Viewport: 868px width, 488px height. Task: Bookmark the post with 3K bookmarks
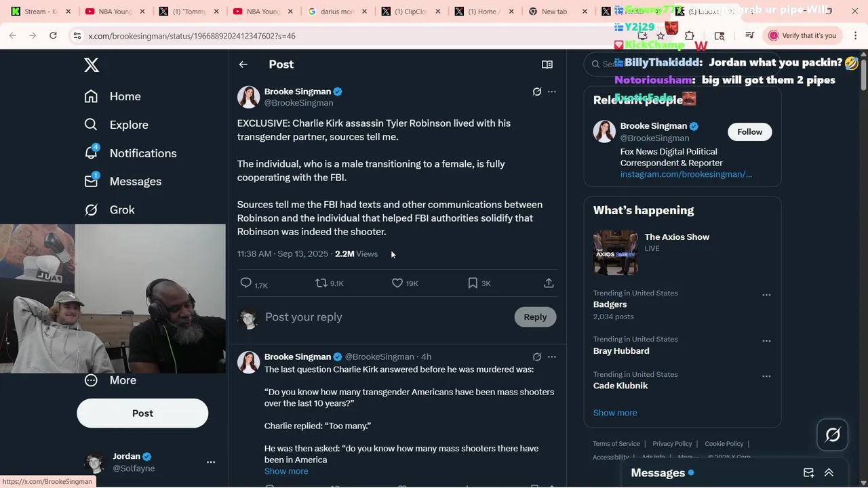[479, 283]
